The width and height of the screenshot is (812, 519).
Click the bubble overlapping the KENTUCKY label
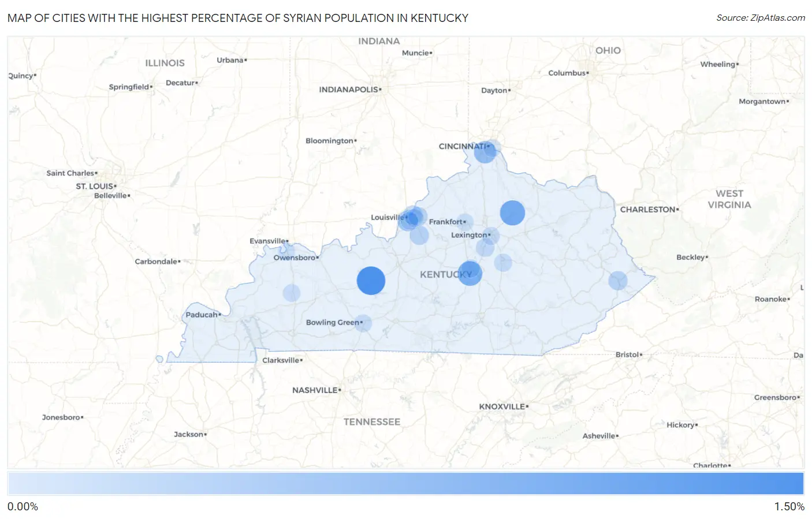tap(470, 273)
